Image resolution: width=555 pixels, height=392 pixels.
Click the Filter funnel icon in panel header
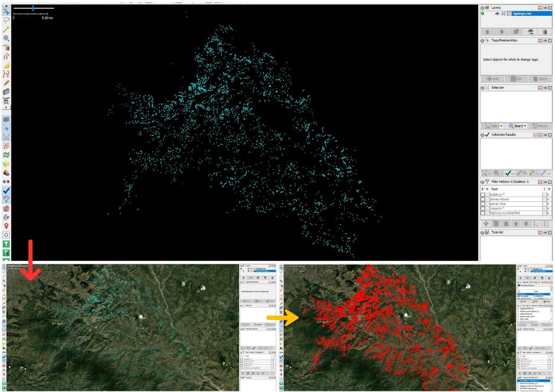[x=487, y=182]
